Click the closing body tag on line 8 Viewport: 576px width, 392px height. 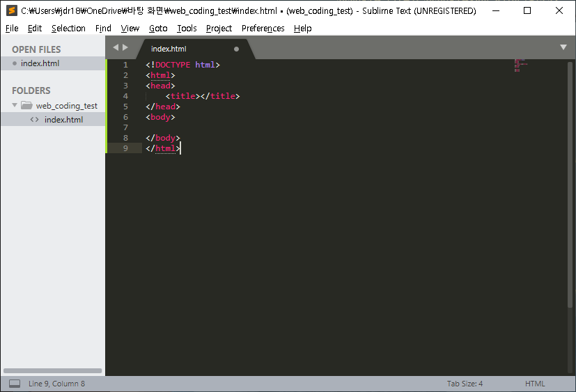point(163,138)
